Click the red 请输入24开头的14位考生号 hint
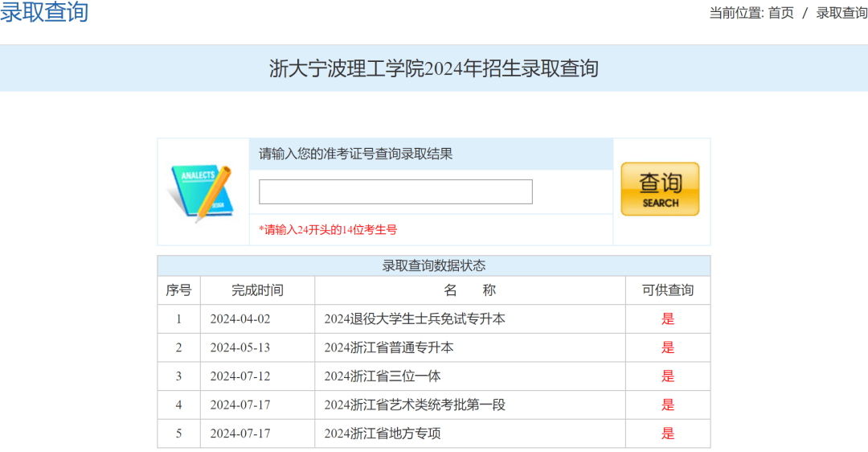868x452 pixels. (x=328, y=229)
